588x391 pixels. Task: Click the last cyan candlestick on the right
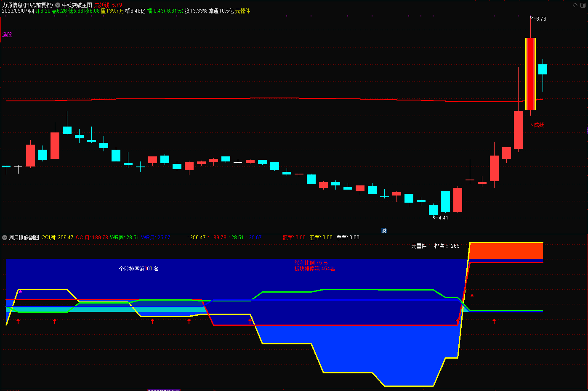click(543, 69)
